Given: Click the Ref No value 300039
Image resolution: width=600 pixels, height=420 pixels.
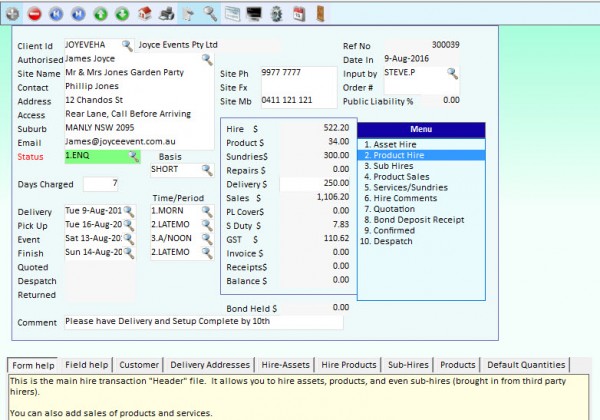Looking at the screenshot, I should point(445,45).
